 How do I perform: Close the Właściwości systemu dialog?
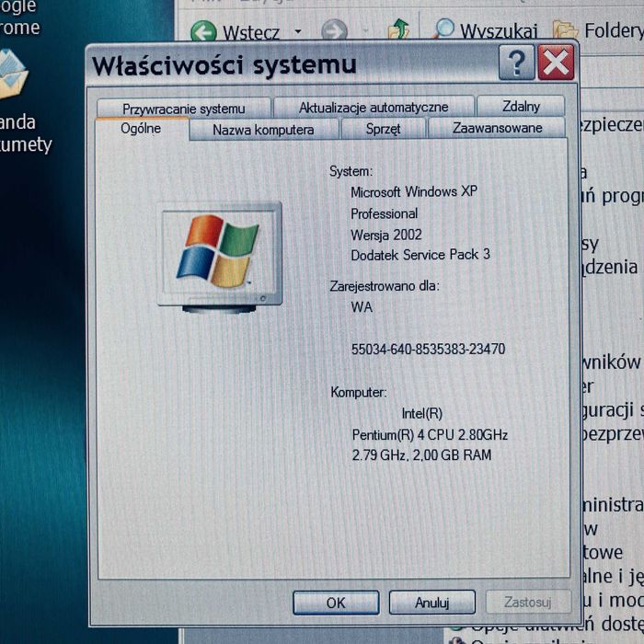coord(556,63)
